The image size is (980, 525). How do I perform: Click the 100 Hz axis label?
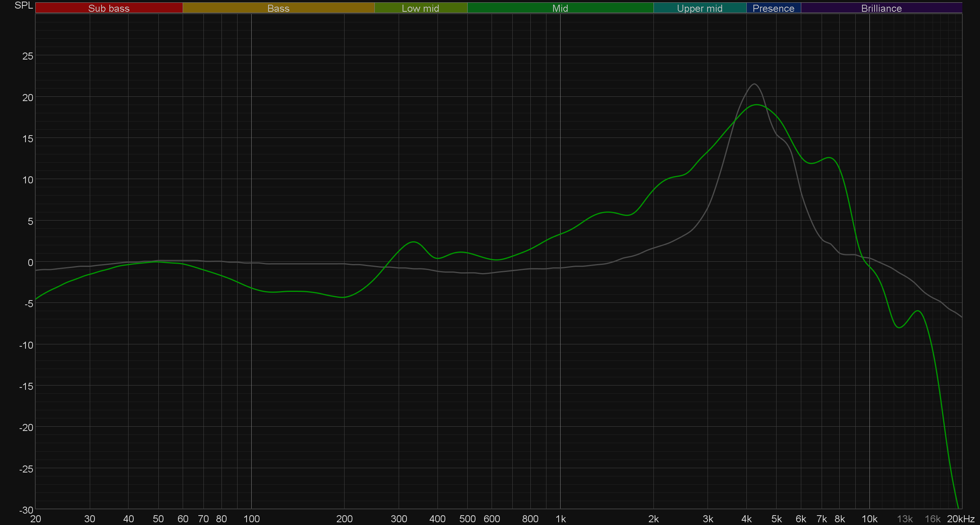tap(251, 519)
